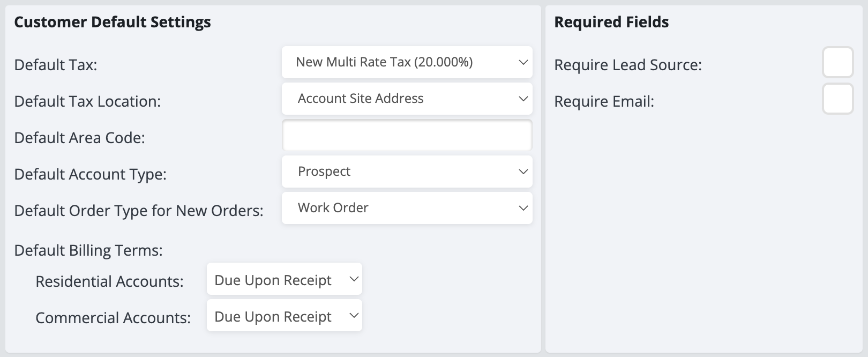The width and height of the screenshot is (868, 357).
Task: Click the "Default Area Code:" label
Action: click(79, 138)
